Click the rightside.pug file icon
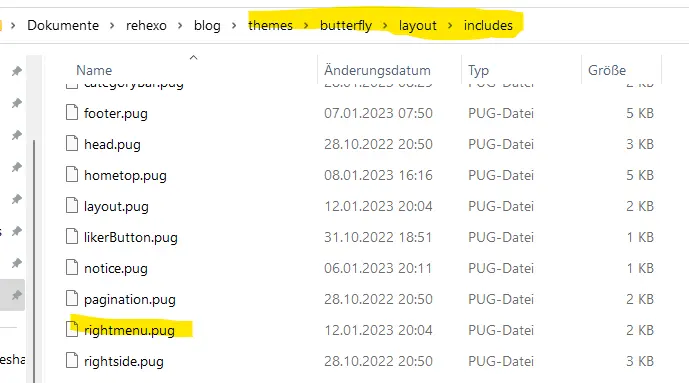This screenshot has height=383, width=689. 72,361
